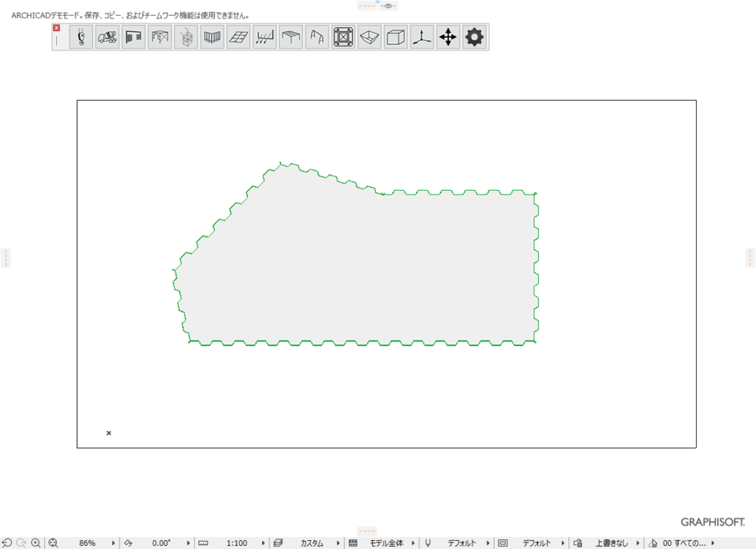The width and height of the screenshot is (756, 549).
Task: Click the 86% zoom value text
Action: click(87, 543)
